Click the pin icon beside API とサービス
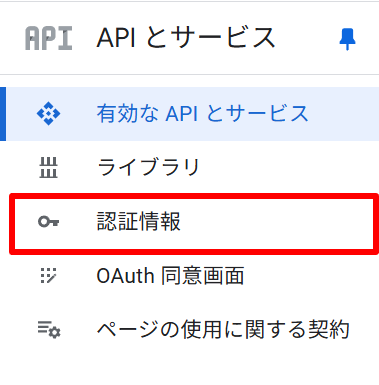 347,39
